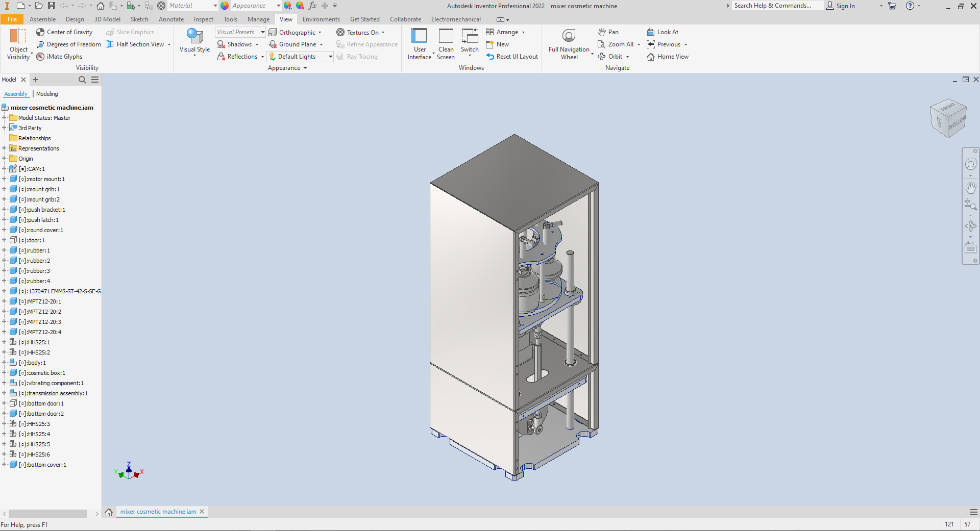Click fx parameters icon

(312, 6)
